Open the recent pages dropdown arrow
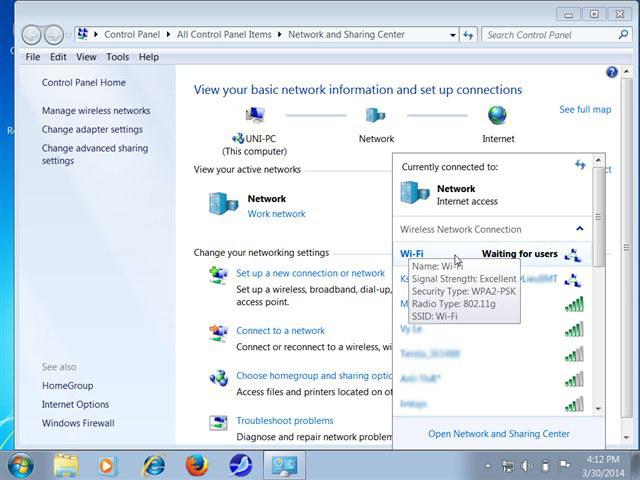The width and height of the screenshot is (640, 480). coord(68,35)
